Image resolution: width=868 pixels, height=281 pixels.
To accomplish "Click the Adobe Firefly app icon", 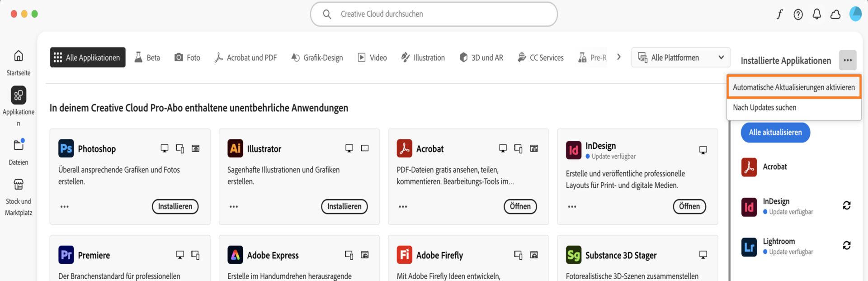I will (x=404, y=255).
